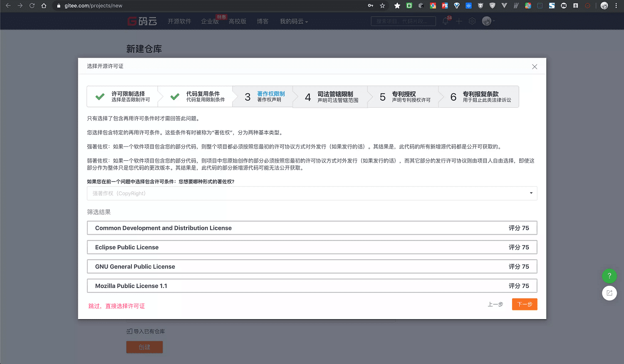
Task: Click the 搜索项目 search field
Action: [403, 21]
